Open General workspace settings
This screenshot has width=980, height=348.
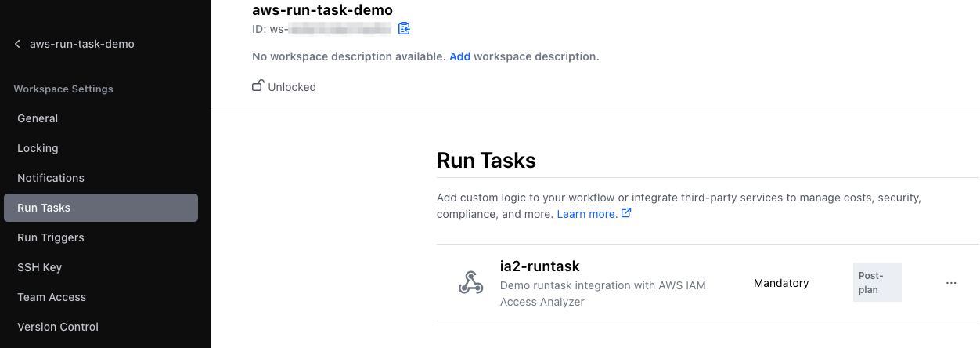pyautogui.click(x=101, y=118)
